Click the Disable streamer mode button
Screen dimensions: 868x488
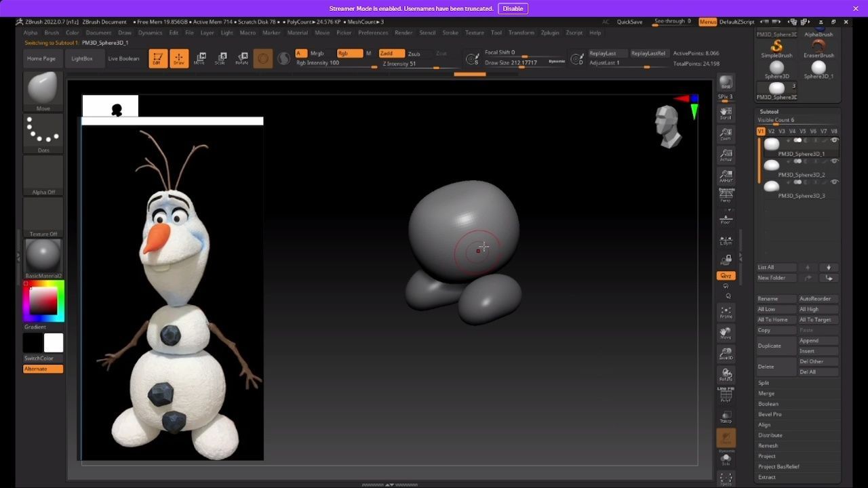click(513, 9)
